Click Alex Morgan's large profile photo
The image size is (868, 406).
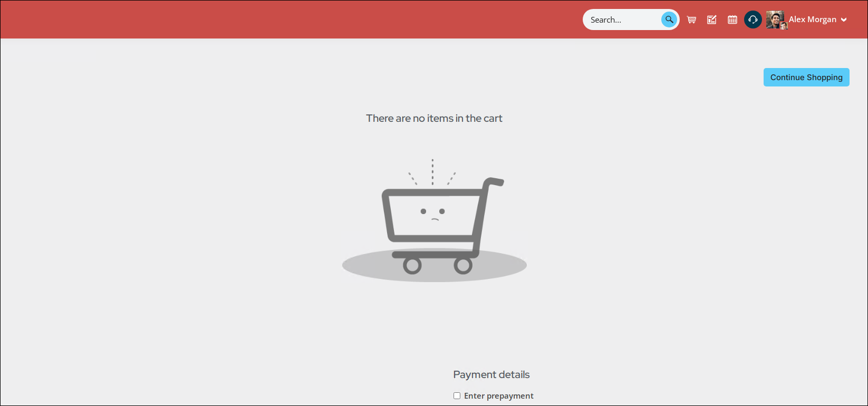pos(774,18)
